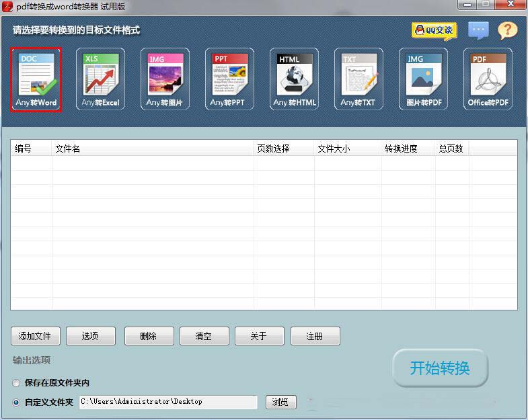Enable 保存在原文件夹内 radio option

[17, 383]
